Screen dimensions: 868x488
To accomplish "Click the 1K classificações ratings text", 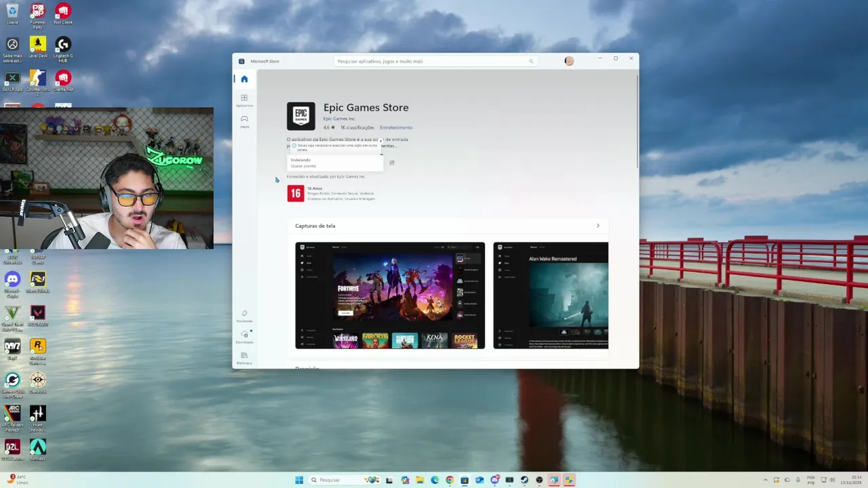I will pos(357,127).
